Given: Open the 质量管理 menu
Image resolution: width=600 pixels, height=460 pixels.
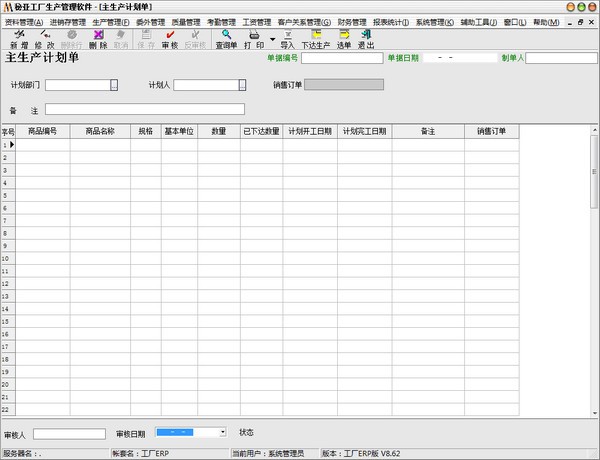Looking at the screenshot, I should [186, 22].
